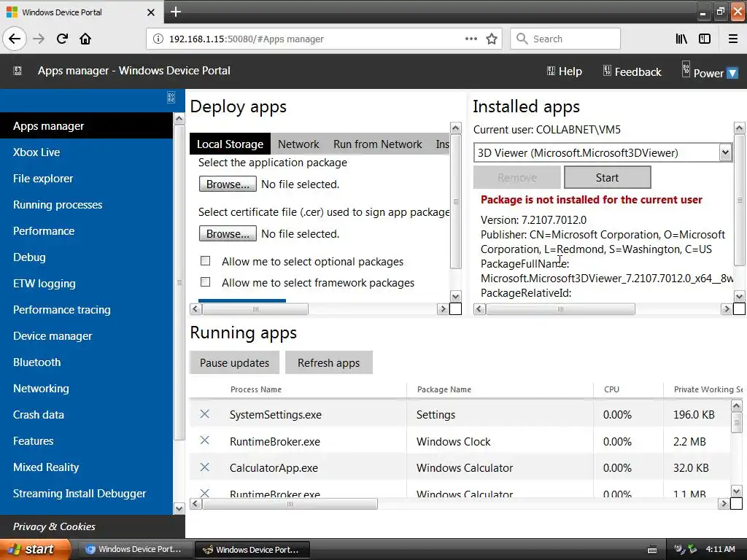The image size is (747, 560).
Task: Switch to first Windows Device Portal taskbar window
Action: point(134,549)
